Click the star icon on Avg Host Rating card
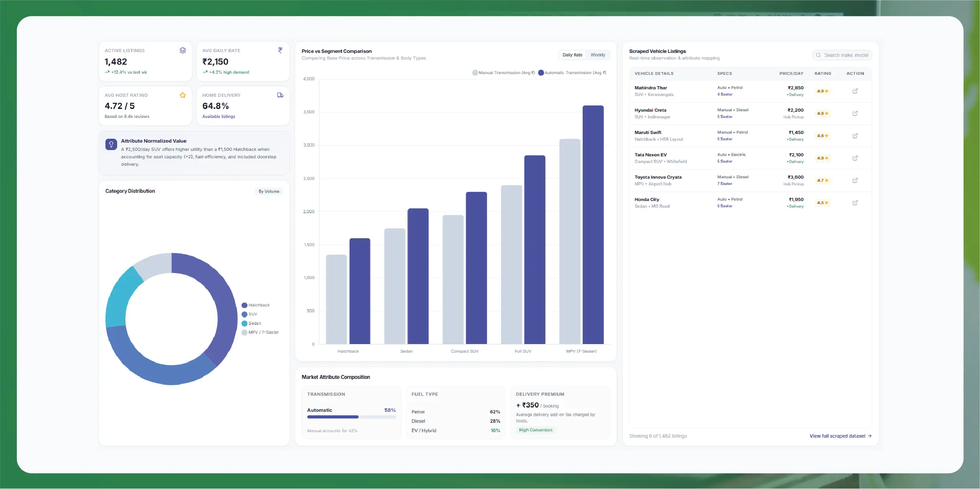 [x=183, y=95]
